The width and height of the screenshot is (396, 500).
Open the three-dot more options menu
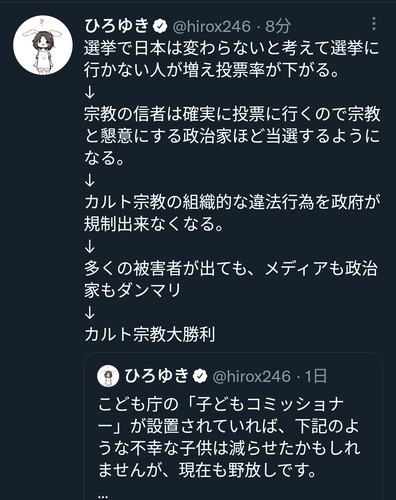[374, 24]
